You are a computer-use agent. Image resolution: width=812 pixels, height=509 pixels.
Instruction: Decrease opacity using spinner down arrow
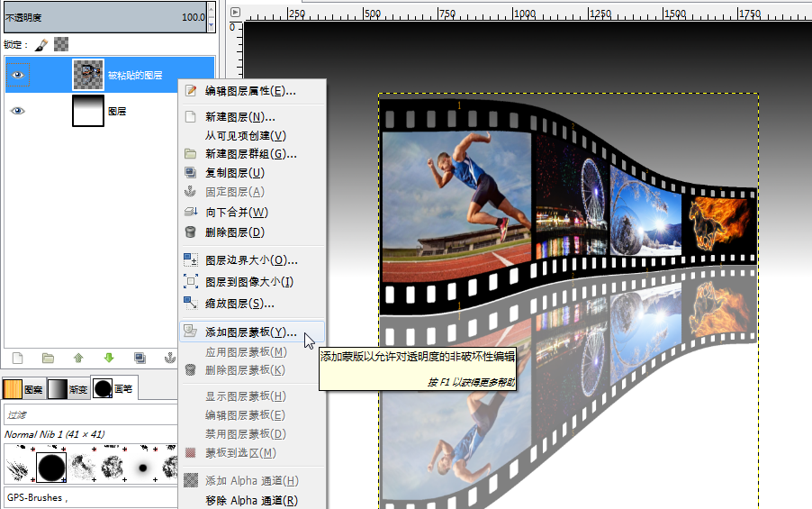211,24
